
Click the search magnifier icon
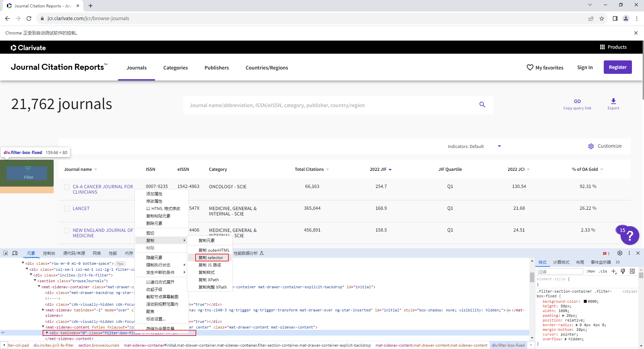[482, 105]
